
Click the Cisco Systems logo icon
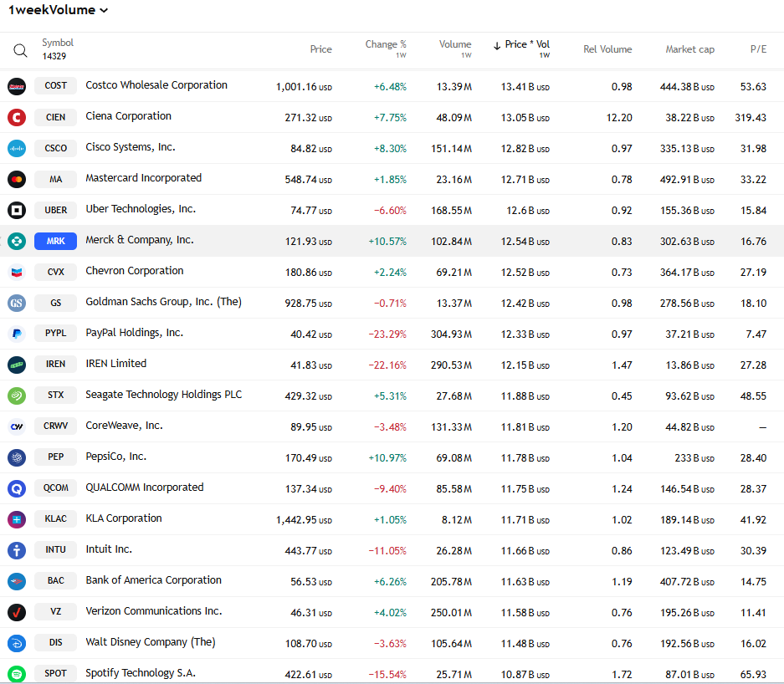click(17, 148)
